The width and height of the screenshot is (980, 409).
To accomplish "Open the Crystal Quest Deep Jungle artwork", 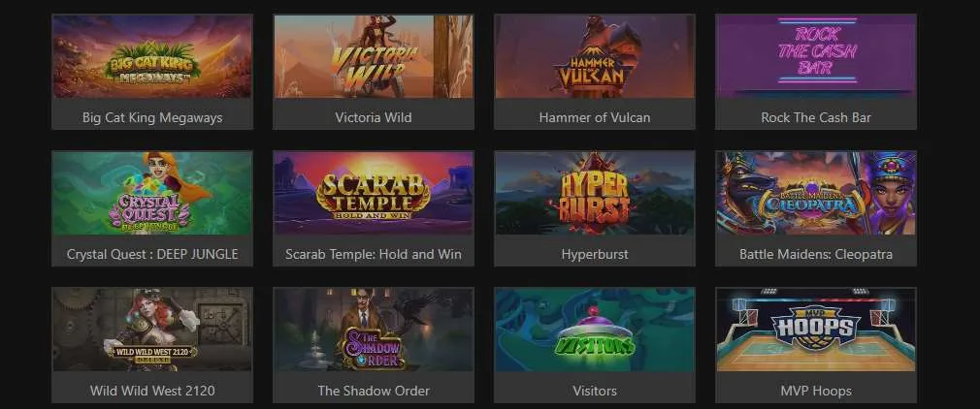I will [x=152, y=193].
